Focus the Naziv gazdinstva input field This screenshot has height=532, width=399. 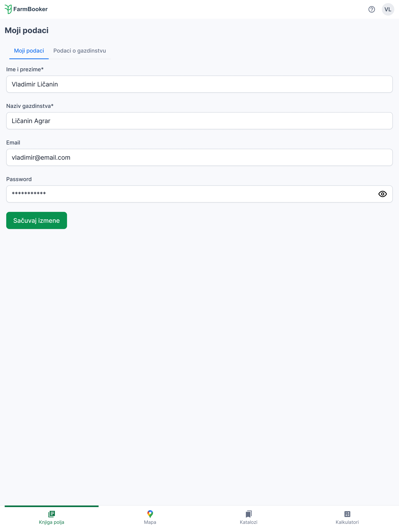pos(199,121)
